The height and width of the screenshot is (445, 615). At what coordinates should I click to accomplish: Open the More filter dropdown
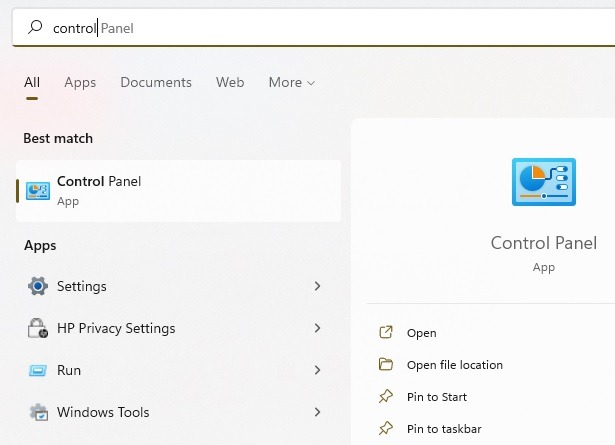292,82
